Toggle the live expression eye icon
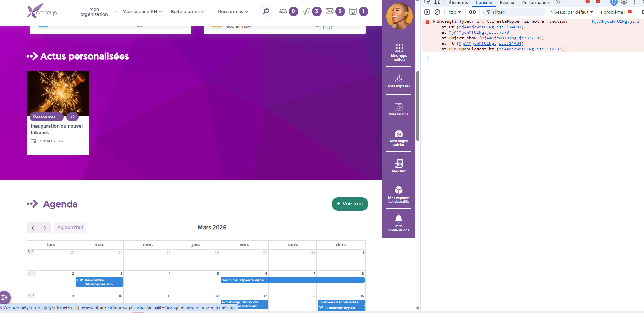The image size is (644, 313). point(472,12)
